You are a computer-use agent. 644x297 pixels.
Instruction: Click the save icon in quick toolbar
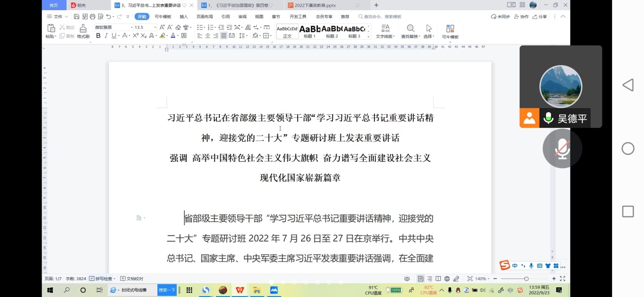[76, 17]
